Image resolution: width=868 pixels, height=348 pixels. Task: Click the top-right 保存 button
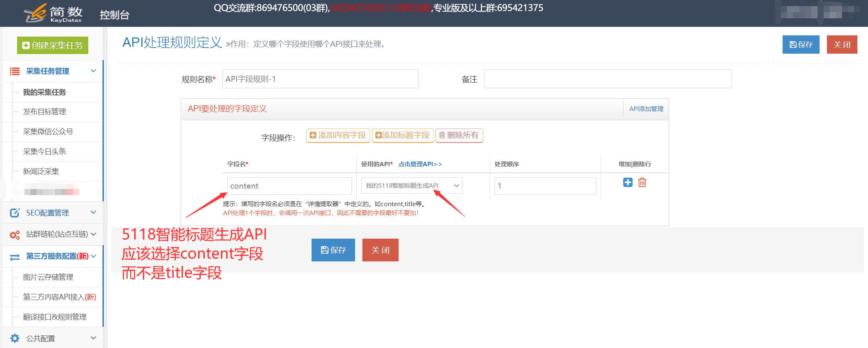pos(801,44)
